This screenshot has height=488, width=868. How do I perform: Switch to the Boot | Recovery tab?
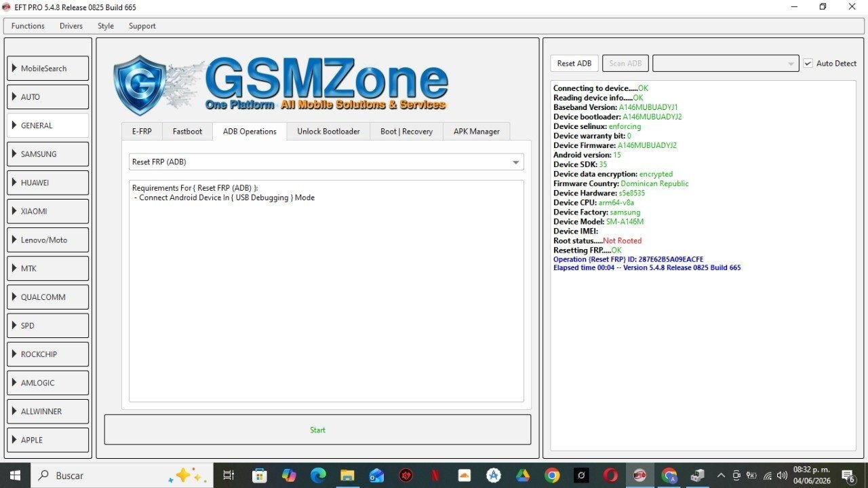pos(406,132)
